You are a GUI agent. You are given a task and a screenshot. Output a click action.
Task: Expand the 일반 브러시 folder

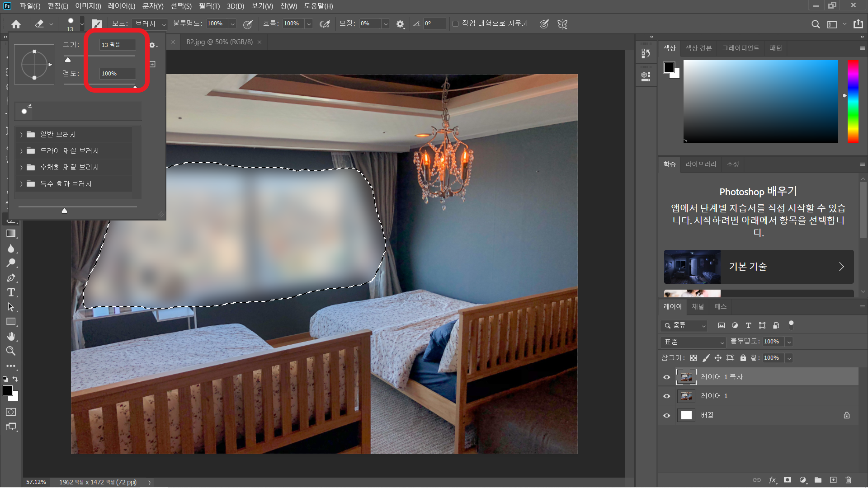pos(21,135)
